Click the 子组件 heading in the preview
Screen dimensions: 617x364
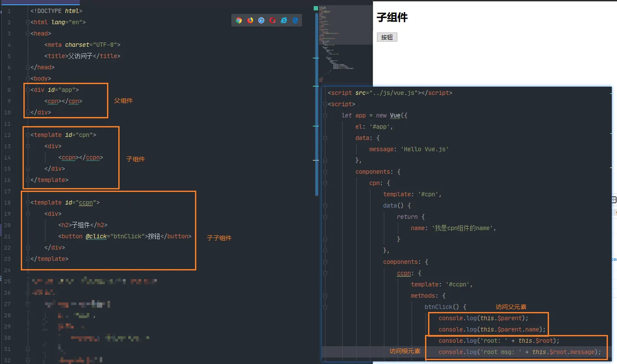[392, 17]
